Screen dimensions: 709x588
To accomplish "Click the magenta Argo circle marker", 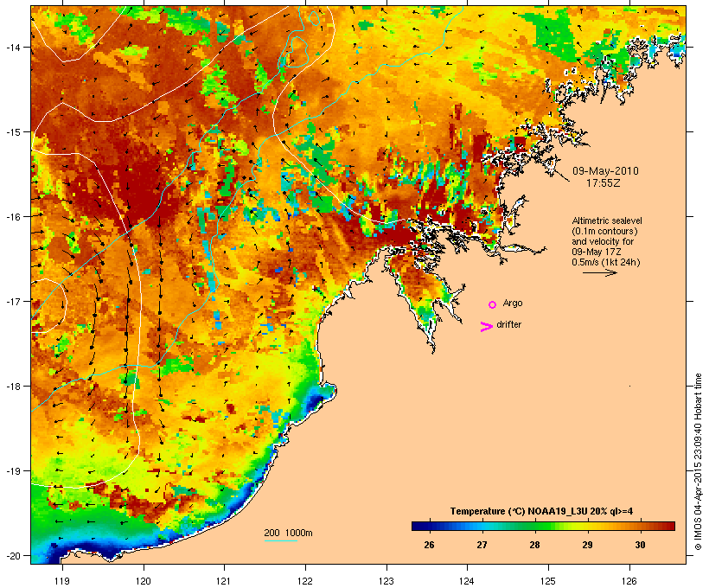I will [x=493, y=305].
